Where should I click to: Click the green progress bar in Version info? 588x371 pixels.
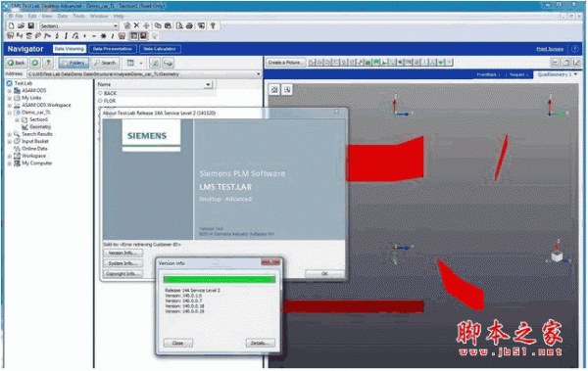click(220, 280)
